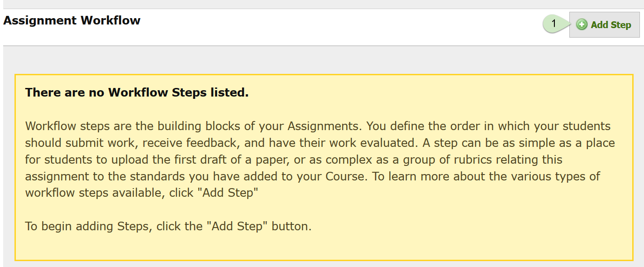Click the quoted "Add Step" in the last sentence
The width and height of the screenshot is (644, 267).
pyautogui.click(x=238, y=226)
